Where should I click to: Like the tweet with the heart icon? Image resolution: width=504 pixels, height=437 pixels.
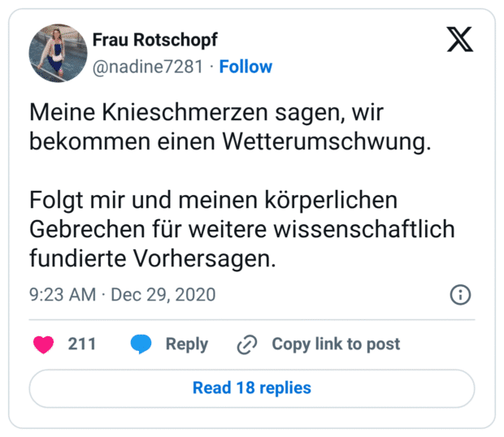pyautogui.click(x=43, y=344)
